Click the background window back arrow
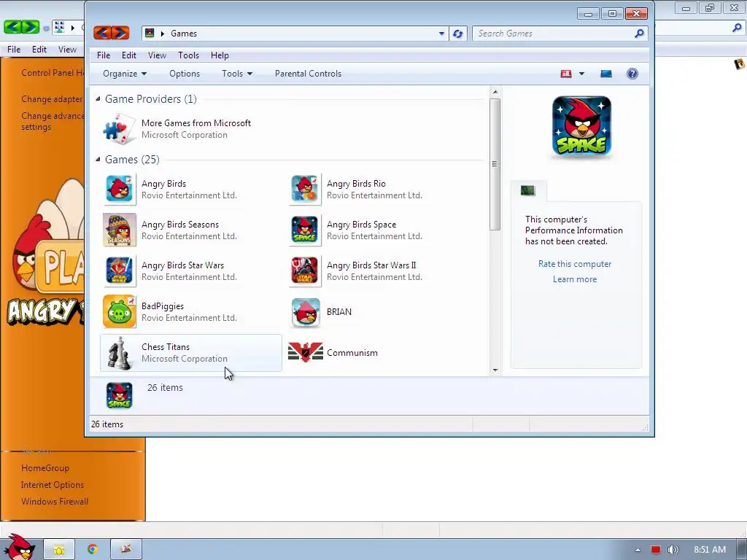Viewport: 747px width, 560px height. pos(12,27)
